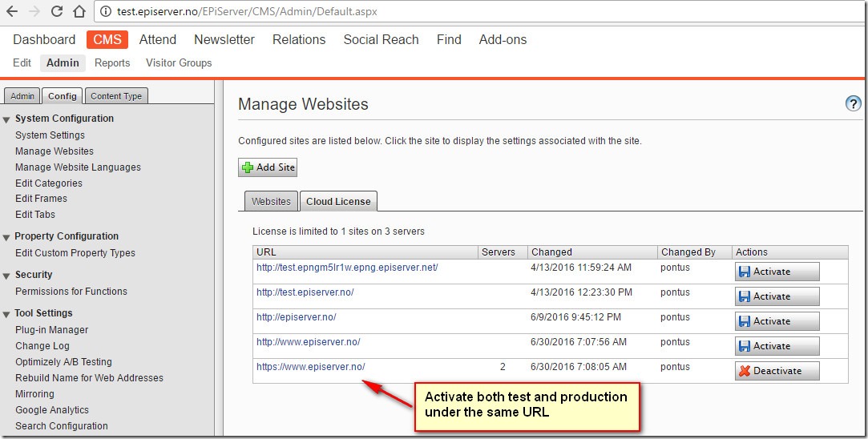Open Edit Tabs
868x439 pixels.
click(x=35, y=214)
